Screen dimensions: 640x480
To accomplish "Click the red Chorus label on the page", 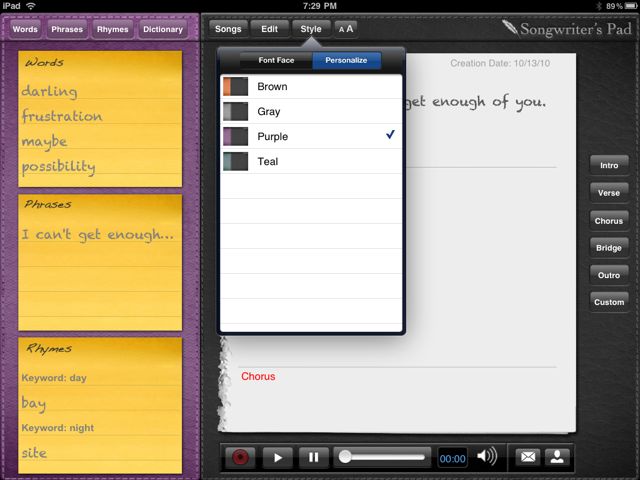I will 258,376.
